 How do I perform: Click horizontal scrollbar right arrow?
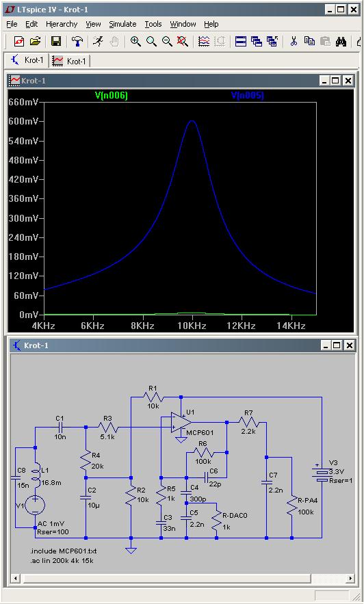350,578
